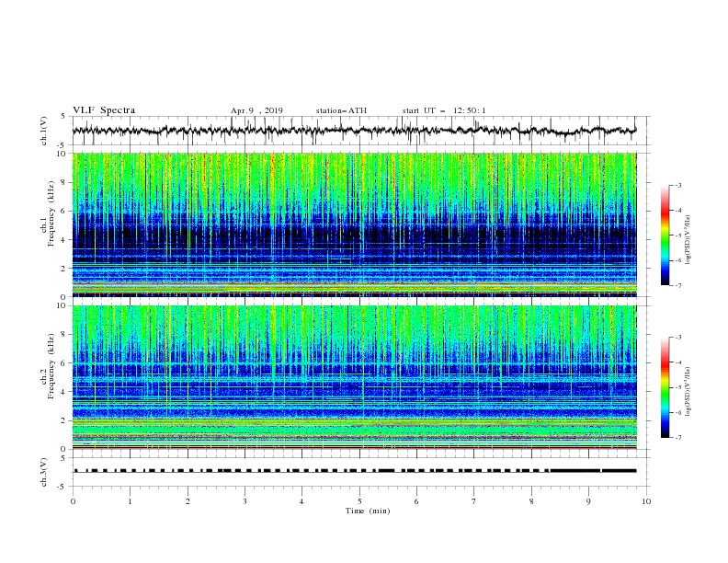Click the time axis tick label "4"

click(301, 501)
